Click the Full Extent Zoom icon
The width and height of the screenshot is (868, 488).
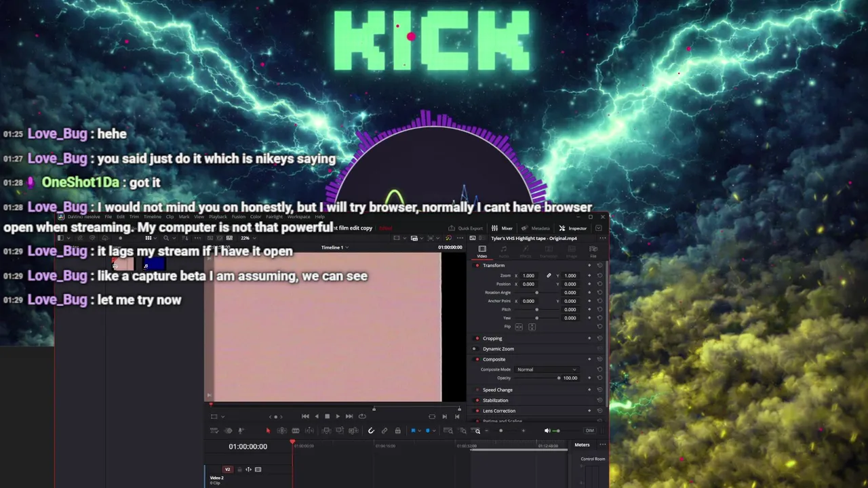click(x=448, y=430)
